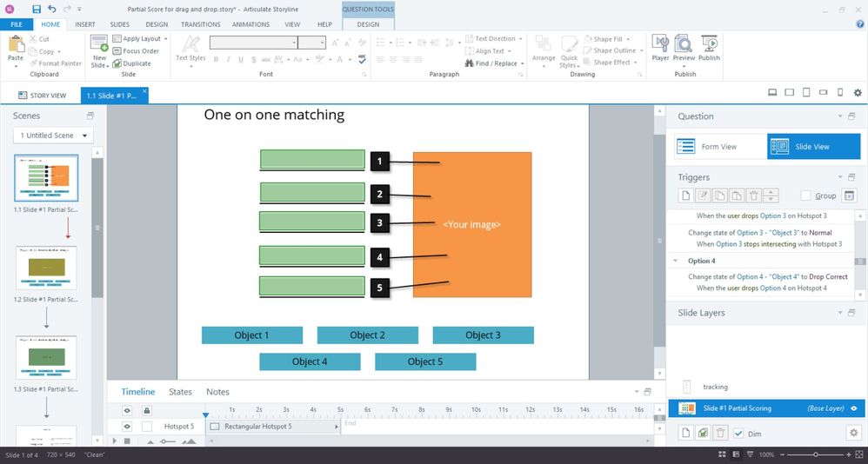Open the '1 Untitled Scene' dropdown
Screen dimensions: 868x464
pyautogui.click(x=54, y=136)
